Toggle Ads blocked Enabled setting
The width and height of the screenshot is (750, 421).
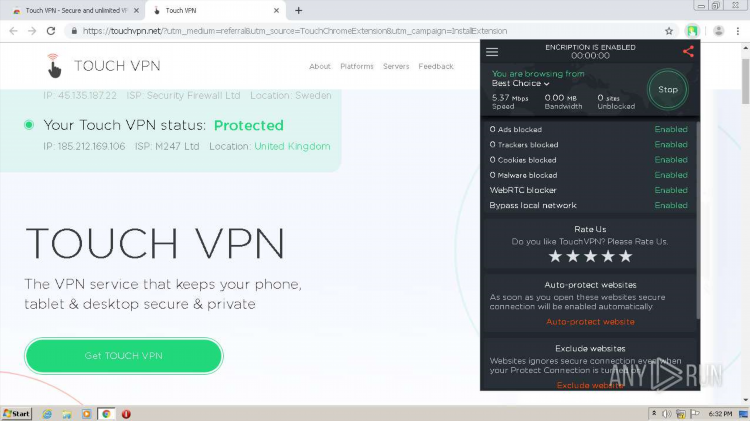pyautogui.click(x=671, y=129)
